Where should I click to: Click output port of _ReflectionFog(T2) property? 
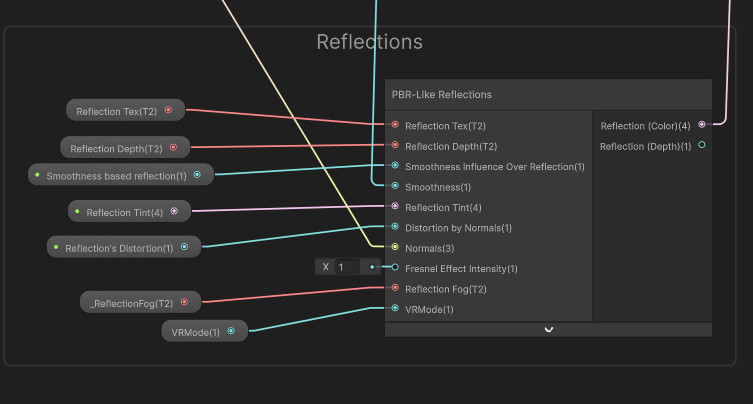[x=184, y=302]
